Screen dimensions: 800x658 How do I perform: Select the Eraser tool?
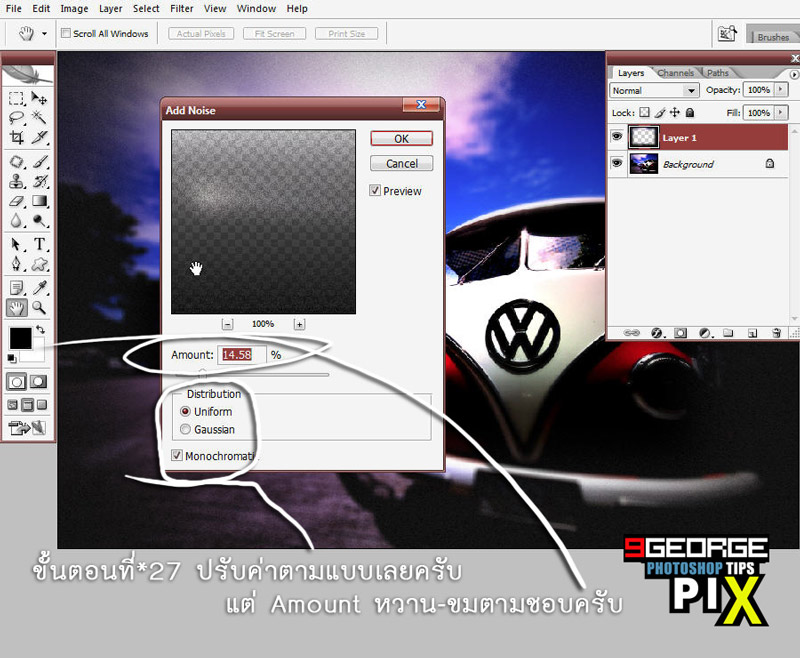pos(16,200)
